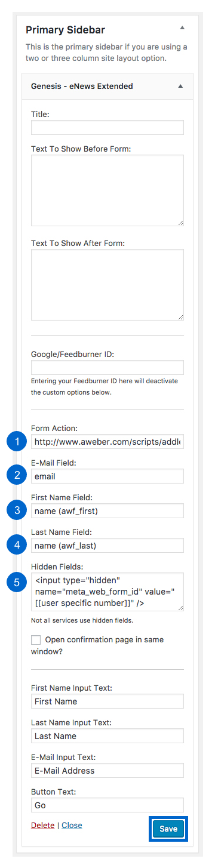Focus the Google/Feedburner ID field
The height and width of the screenshot is (868, 215).
coord(107,367)
